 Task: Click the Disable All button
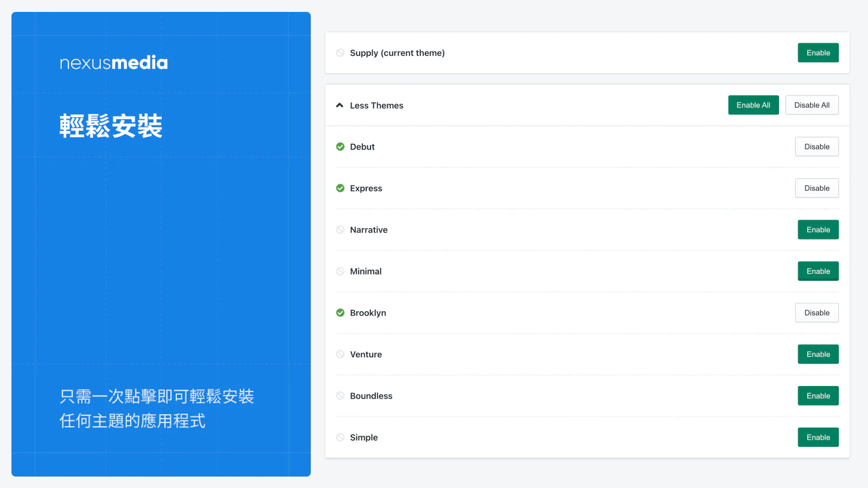(x=812, y=105)
